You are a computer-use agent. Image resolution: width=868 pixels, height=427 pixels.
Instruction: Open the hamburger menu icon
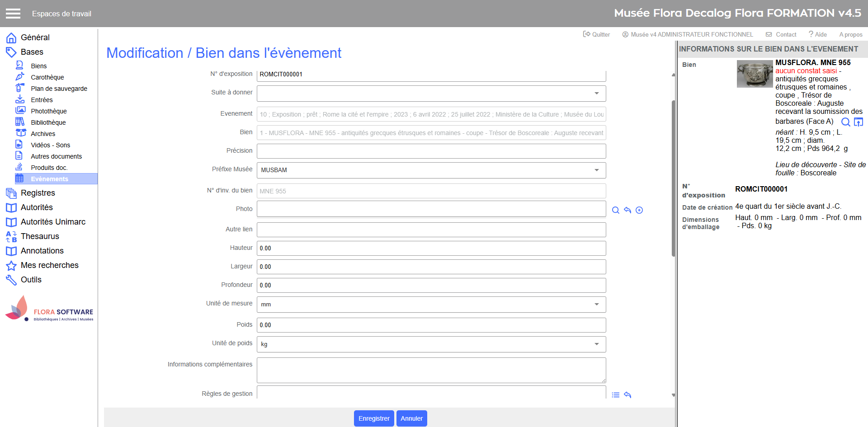13,14
